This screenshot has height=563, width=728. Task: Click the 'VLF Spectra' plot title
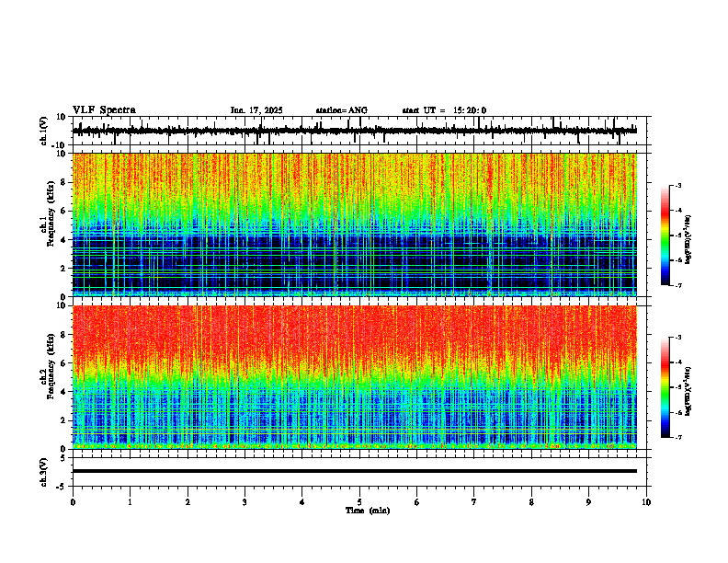tap(104, 110)
